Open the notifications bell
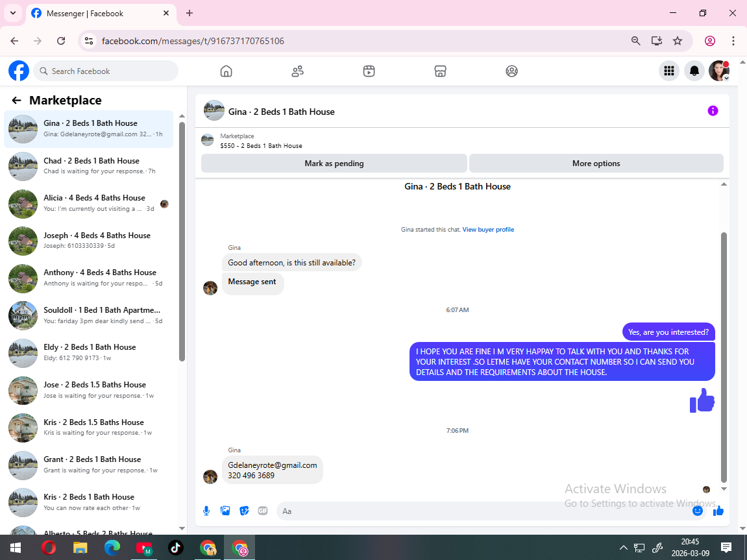This screenshot has width=747, height=560. (694, 71)
